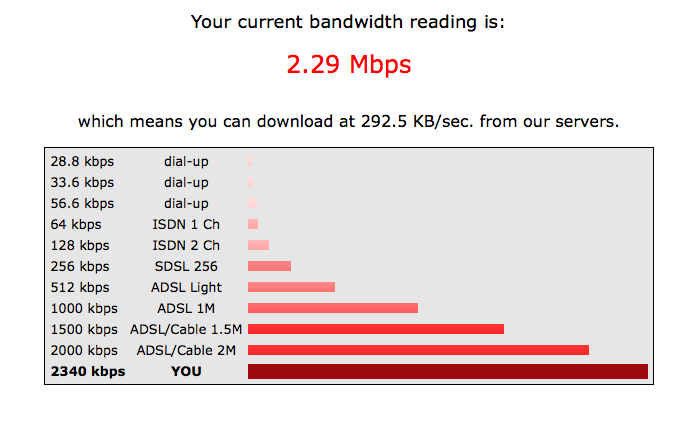
Task: Click the "Your current bandwidth reading is" heading
Action: coord(348,21)
